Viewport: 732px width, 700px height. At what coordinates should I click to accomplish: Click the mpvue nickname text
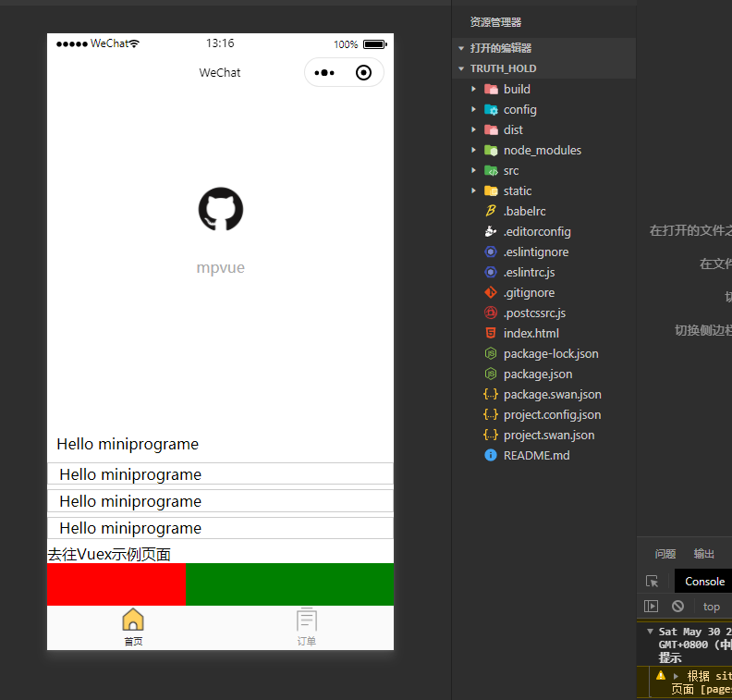(220, 267)
